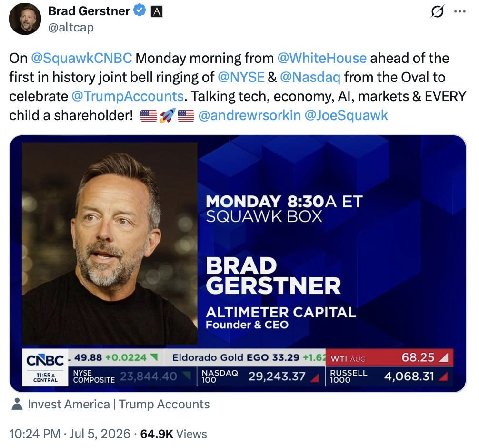
Task: Click the @altcap handle
Action: pos(71,27)
